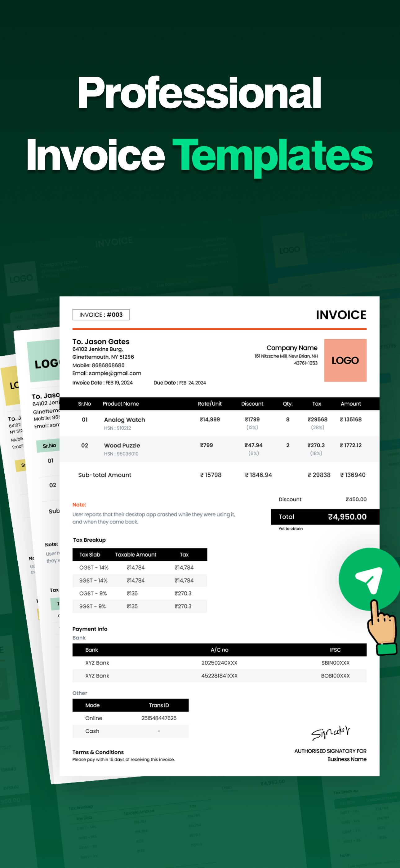Click the 'To. Jason Gates' recipient name

point(101,341)
